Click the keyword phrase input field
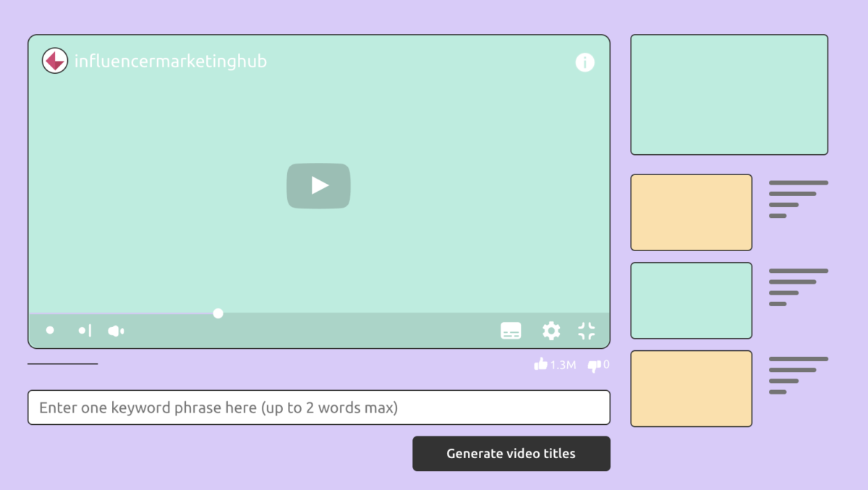 point(318,407)
